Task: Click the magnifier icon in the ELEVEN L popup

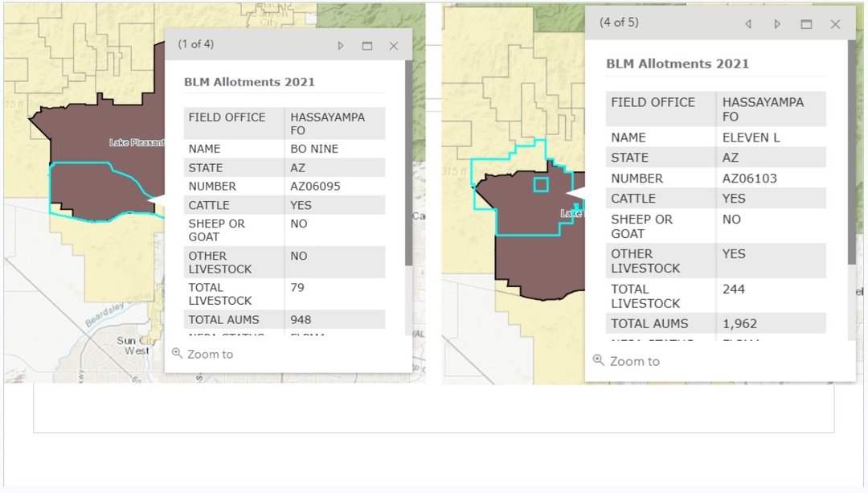Action: (598, 360)
